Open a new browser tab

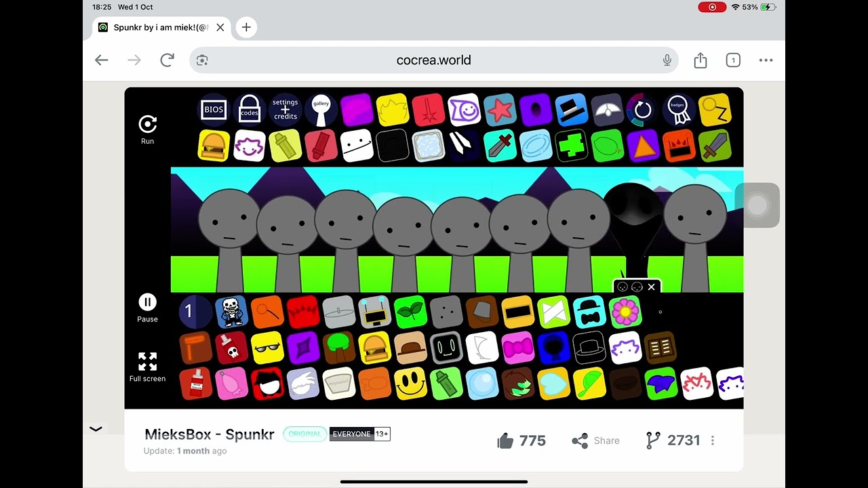coord(246,27)
